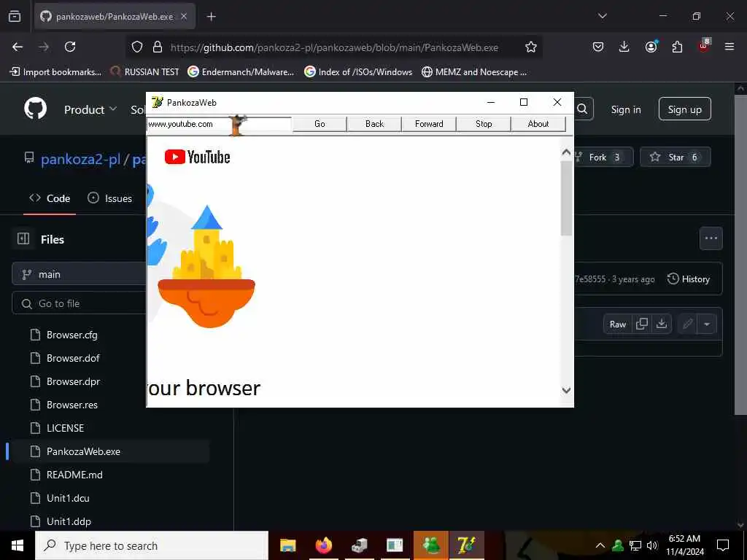Open Unit1.dcu in file tree
This screenshot has height=560, width=747.
point(68,498)
